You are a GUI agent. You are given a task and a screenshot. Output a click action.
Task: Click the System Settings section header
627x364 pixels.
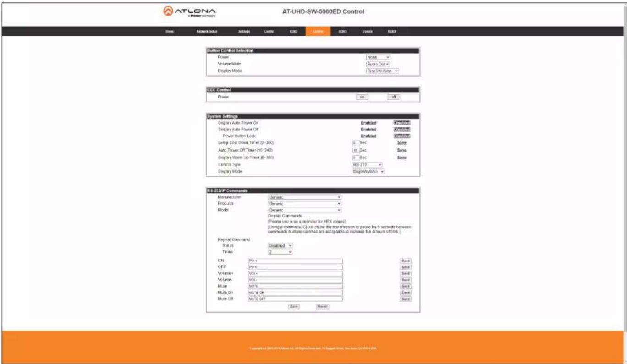[313, 116]
